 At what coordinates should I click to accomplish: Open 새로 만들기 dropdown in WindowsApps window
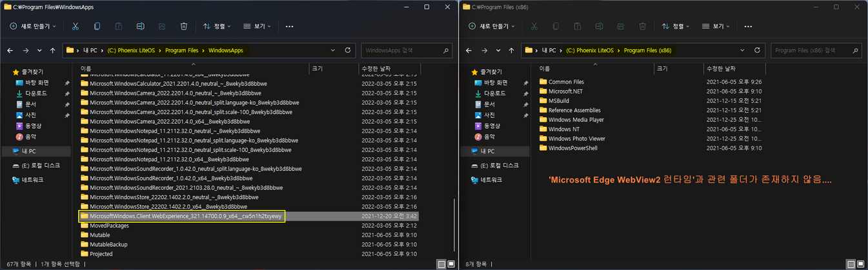click(33, 26)
